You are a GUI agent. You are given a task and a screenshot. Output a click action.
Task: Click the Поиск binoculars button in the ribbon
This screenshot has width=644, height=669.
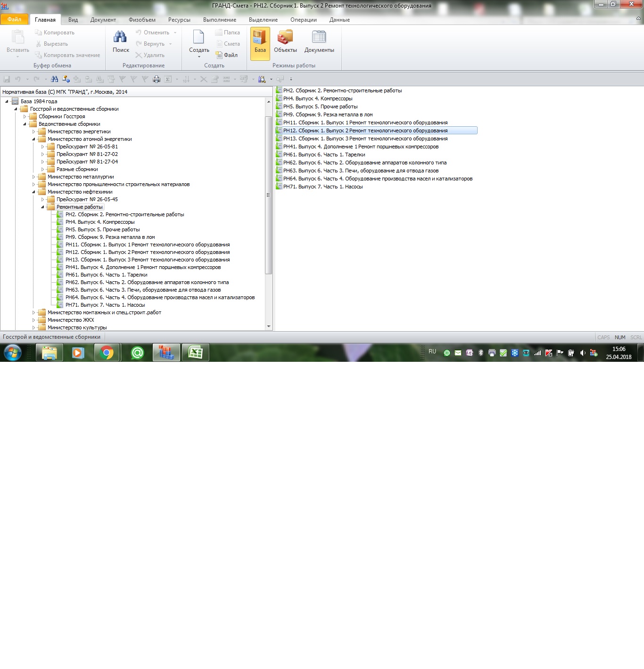pyautogui.click(x=121, y=41)
